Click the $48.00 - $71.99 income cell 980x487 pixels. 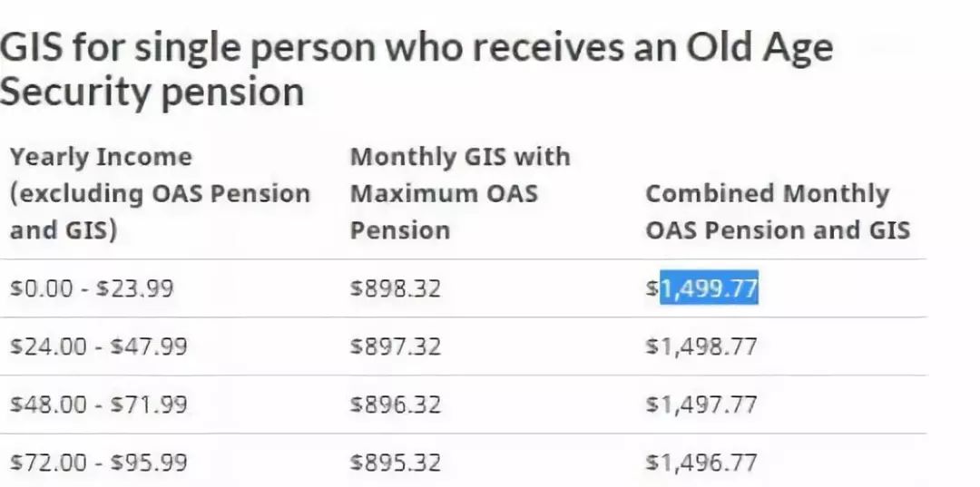pos(98,404)
